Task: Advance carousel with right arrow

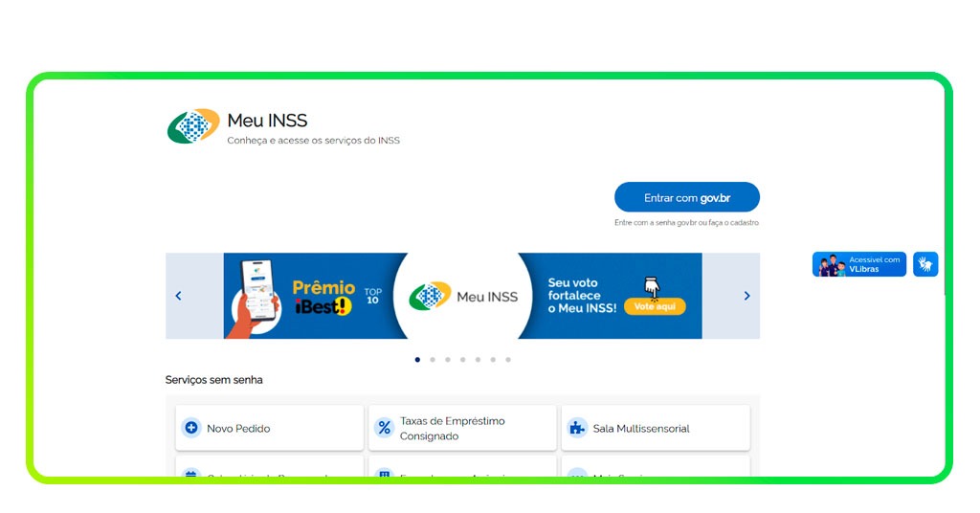Action: point(746,296)
